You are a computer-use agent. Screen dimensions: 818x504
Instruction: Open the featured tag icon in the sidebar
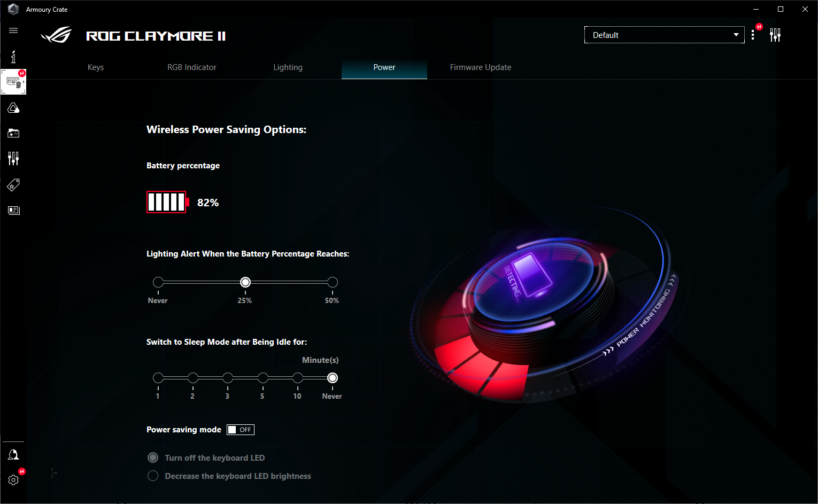coord(13,185)
